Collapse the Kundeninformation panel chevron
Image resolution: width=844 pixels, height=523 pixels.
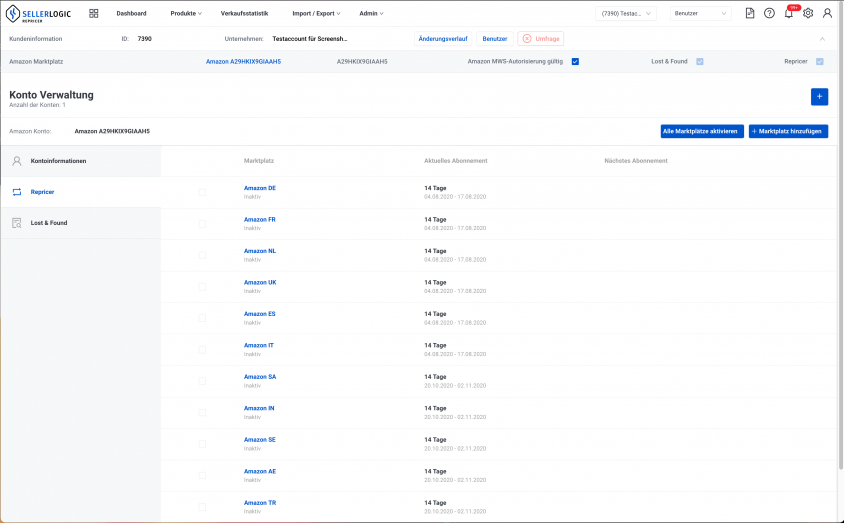(822, 39)
